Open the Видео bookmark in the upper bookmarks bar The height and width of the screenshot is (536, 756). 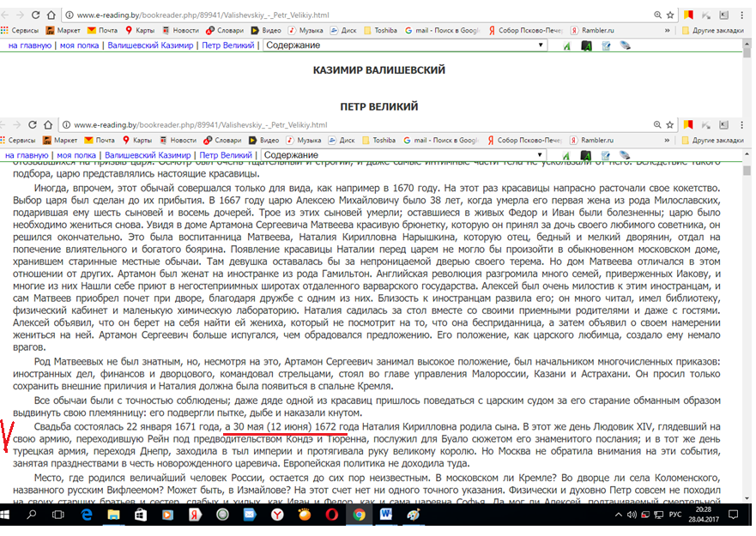pos(266,30)
